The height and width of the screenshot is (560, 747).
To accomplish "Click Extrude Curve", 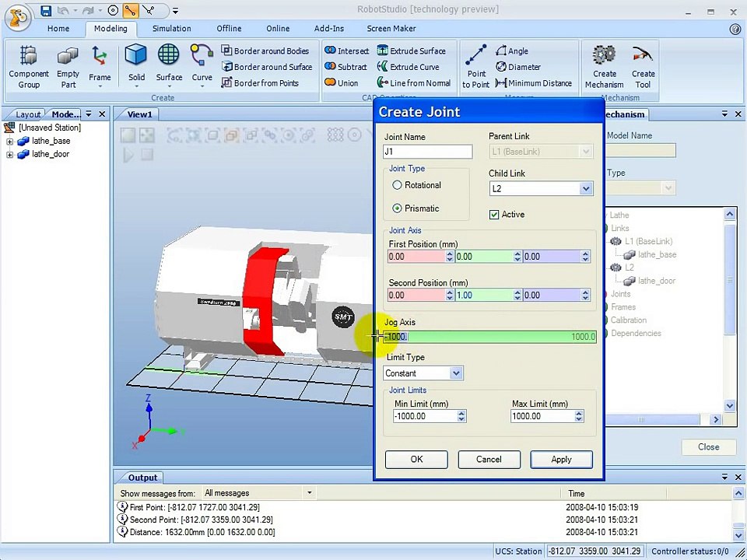I will tap(409, 67).
